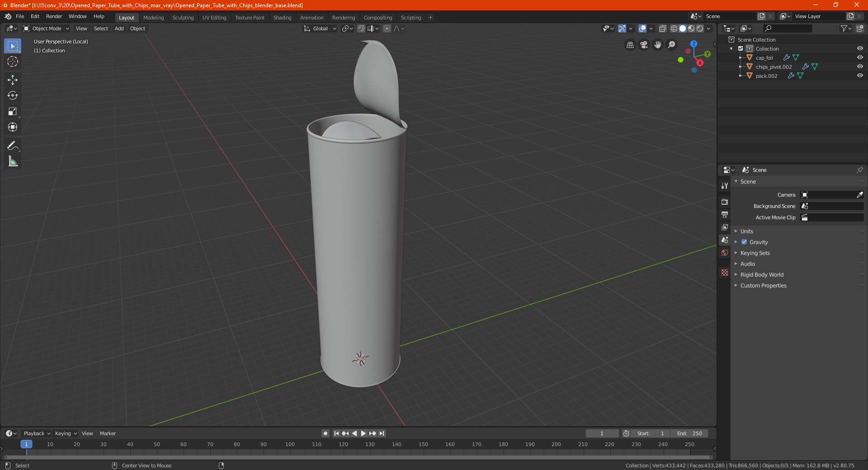Open the World properties tab
Viewport: 868px width, 470px height.
pos(725,253)
